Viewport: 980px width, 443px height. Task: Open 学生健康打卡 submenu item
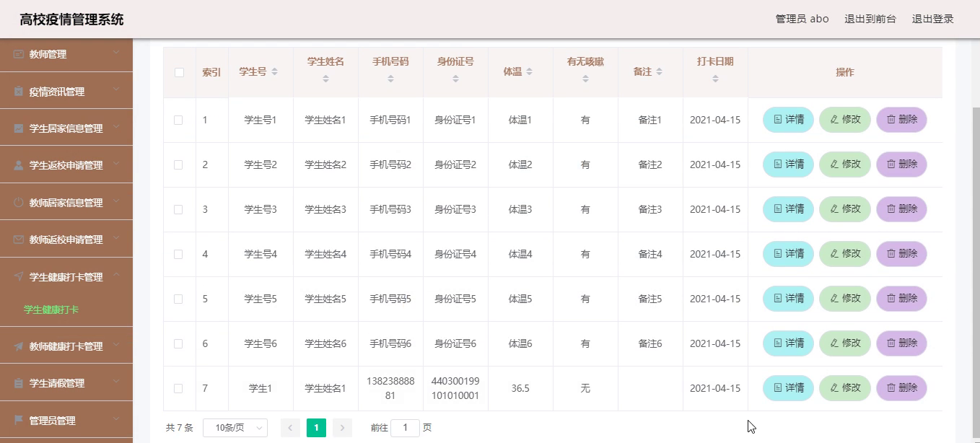click(x=51, y=310)
